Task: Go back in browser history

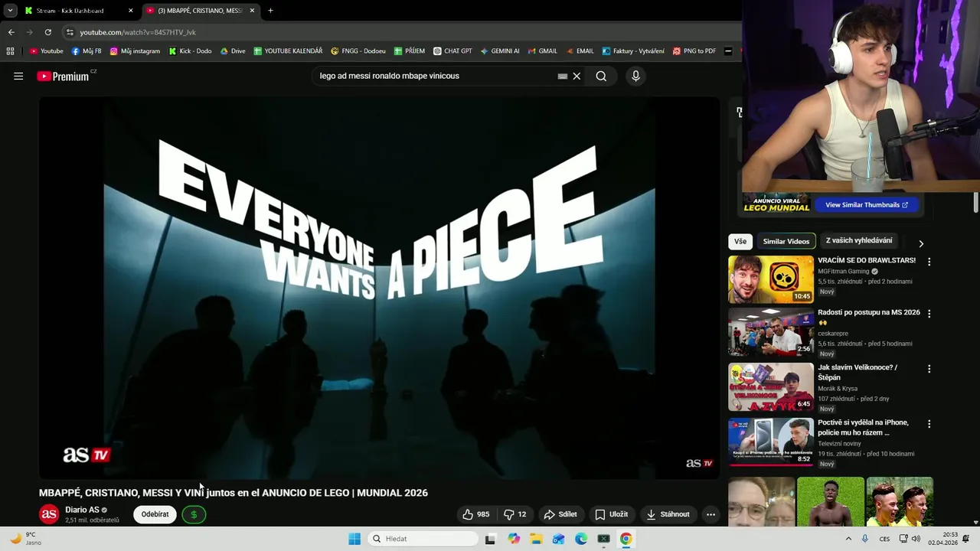Action: (11, 32)
